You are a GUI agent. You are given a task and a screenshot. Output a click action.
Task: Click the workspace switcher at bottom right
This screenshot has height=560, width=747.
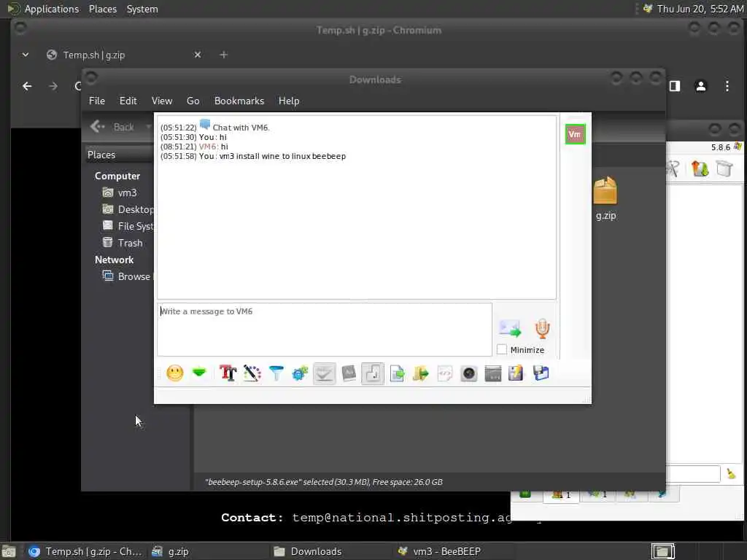click(x=662, y=551)
